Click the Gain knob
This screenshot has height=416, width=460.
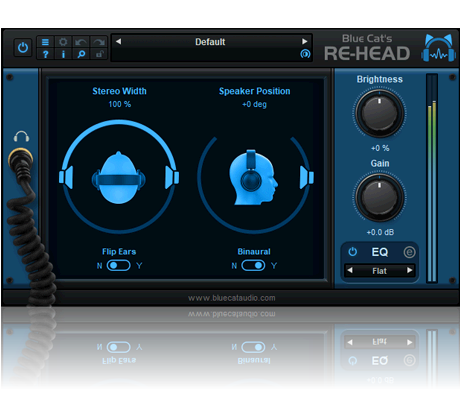[x=379, y=197]
